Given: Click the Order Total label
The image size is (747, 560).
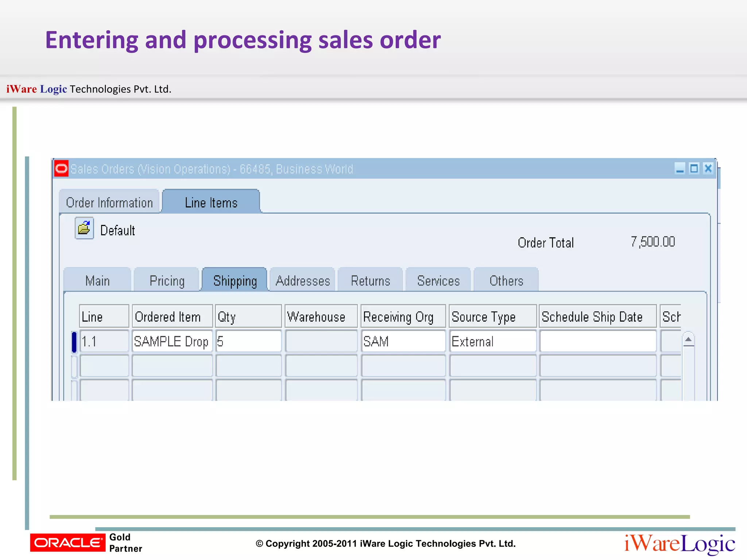Looking at the screenshot, I should coord(546,242).
